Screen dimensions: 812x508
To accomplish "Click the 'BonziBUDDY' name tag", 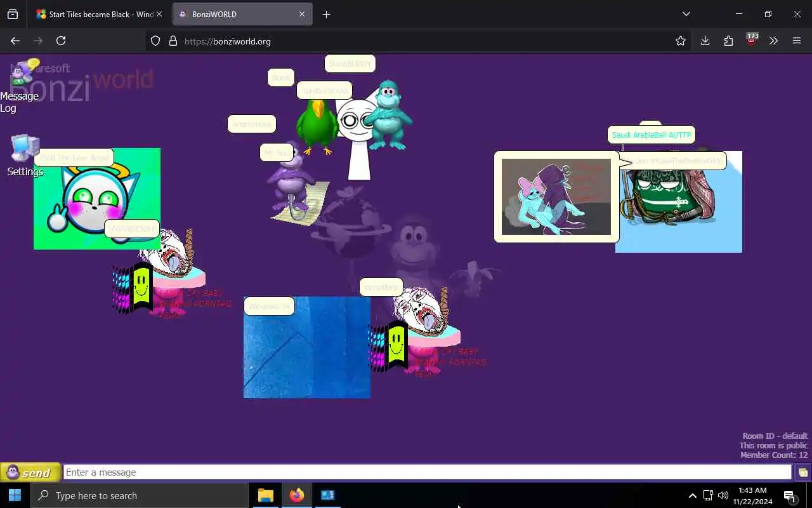I will click(350, 63).
